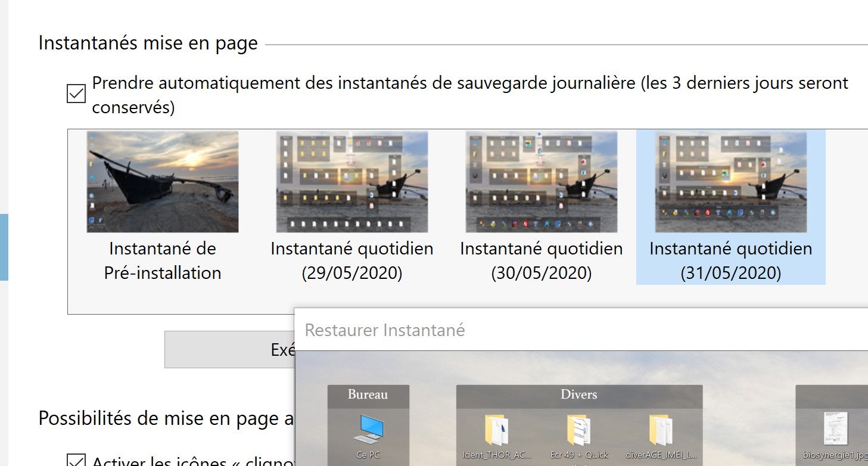868x466 pixels.
Task: Click the Instantanés mise en page heading
Action: [148, 44]
